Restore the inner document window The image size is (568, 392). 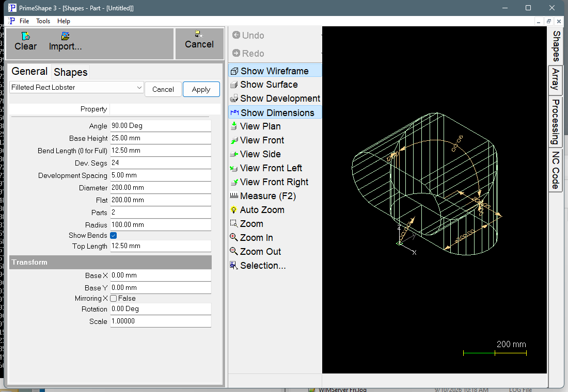point(549,21)
